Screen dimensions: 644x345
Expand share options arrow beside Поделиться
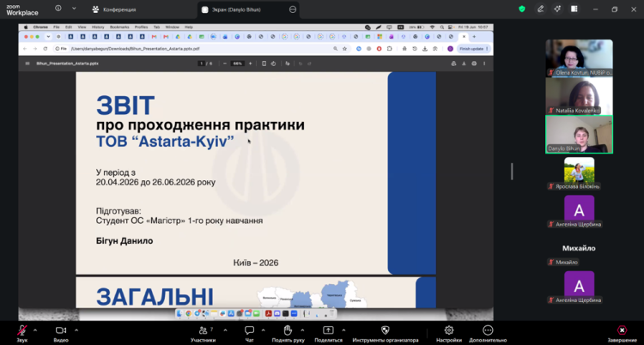pos(343,330)
